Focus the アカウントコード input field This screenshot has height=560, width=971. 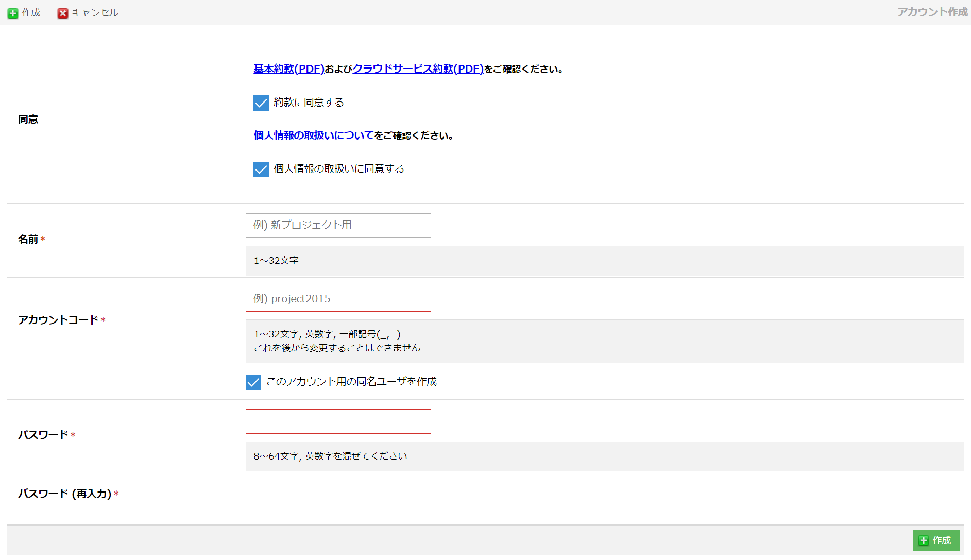click(x=338, y=299)
